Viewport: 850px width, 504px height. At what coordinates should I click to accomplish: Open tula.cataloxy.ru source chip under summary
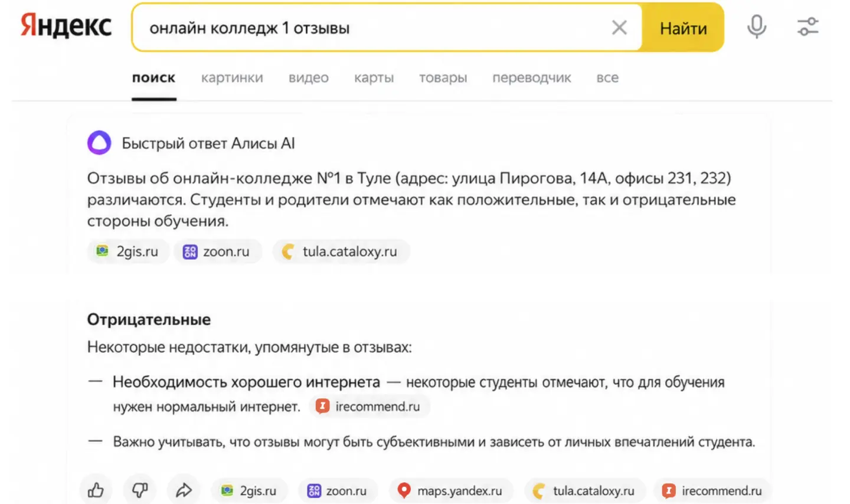click(x=341, y=251)
